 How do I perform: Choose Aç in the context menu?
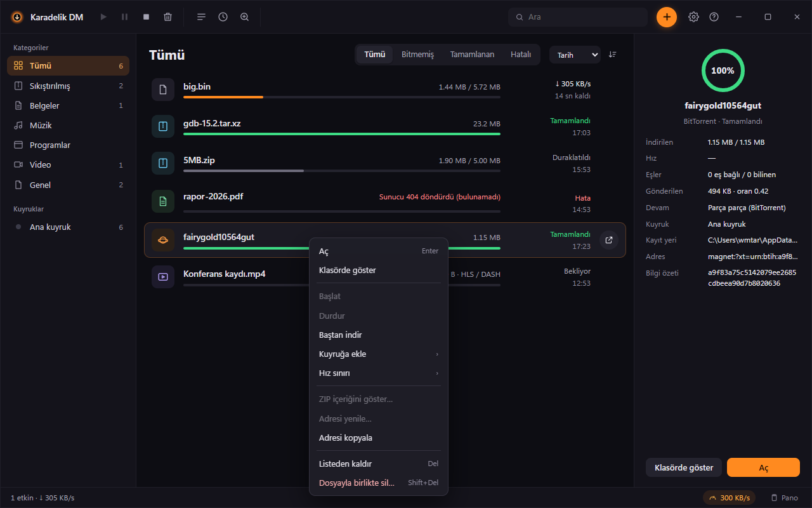click(379, 251)
